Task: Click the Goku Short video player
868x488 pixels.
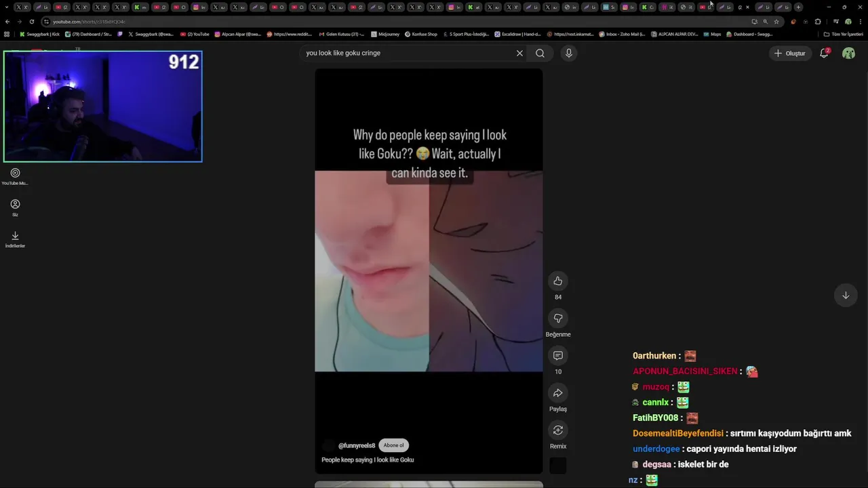Action: [x=429, y=271]
